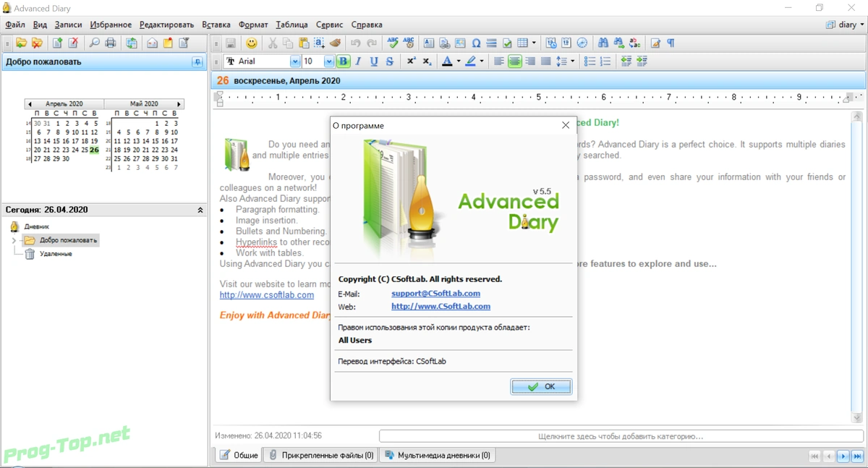
Task: Open the Файл menu
Action: (x=14, y=25)
